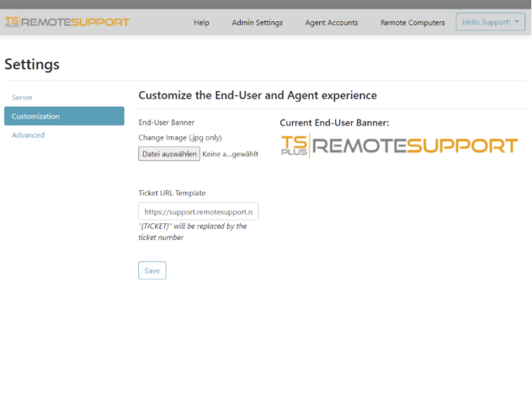Click Customize the End-User and Agent experience heading
The height and width of the screenshot is (399, 532).
pyautogui.click(x=258, y=95)
